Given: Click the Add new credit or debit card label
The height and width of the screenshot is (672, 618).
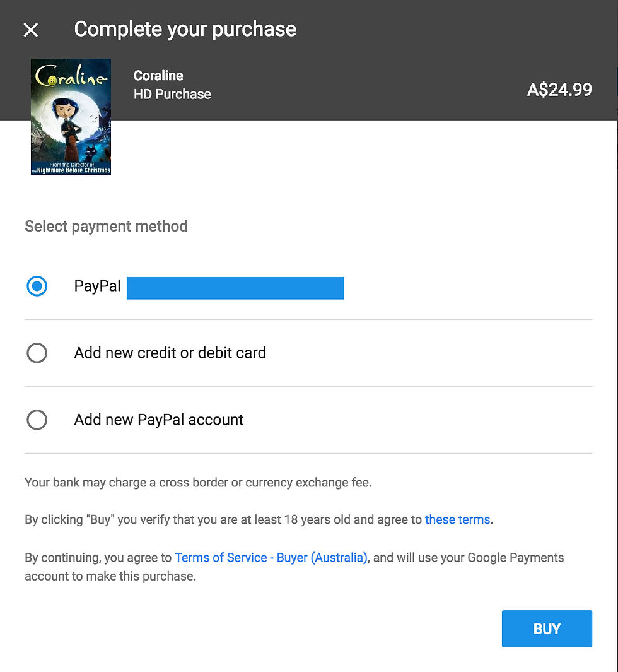Looking at the screenshot, I should pyautogui.click(x=170, y=353).
